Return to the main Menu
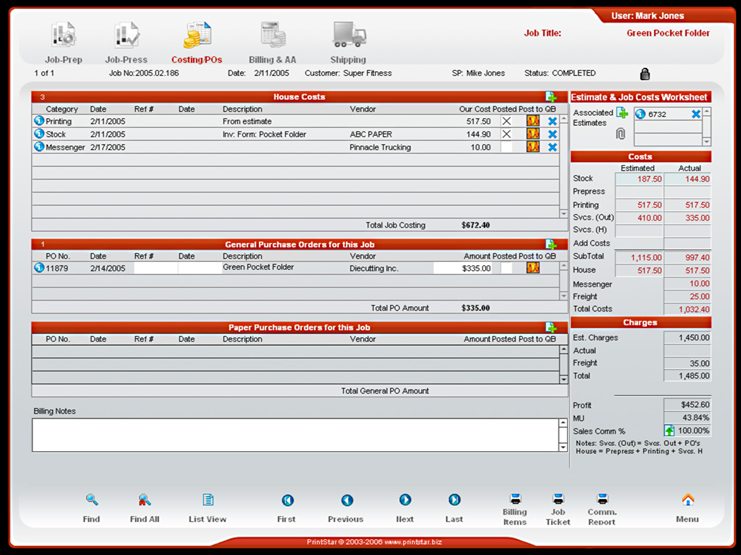The height and width of the screenshot is (555, 741). [x=688, y=508]
